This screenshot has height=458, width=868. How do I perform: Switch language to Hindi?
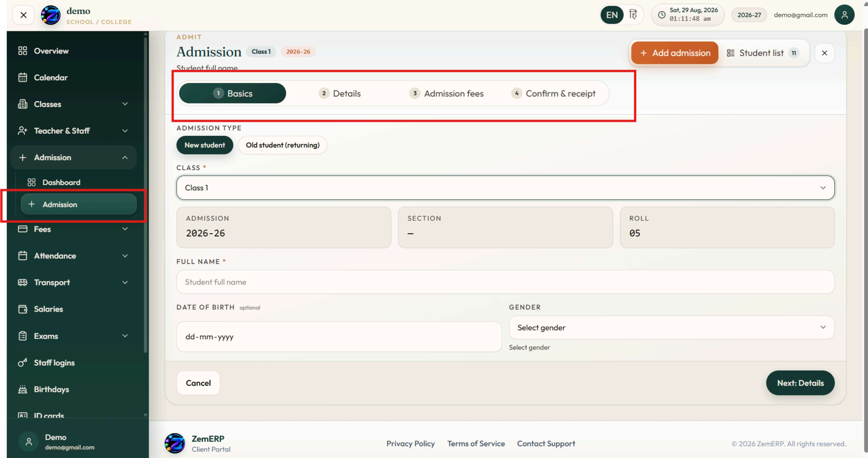(633, 15)
